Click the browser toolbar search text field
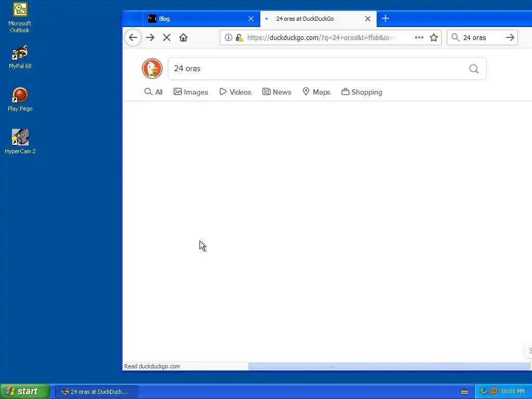This screenshot has width=532, height=399. coord(482,37)
